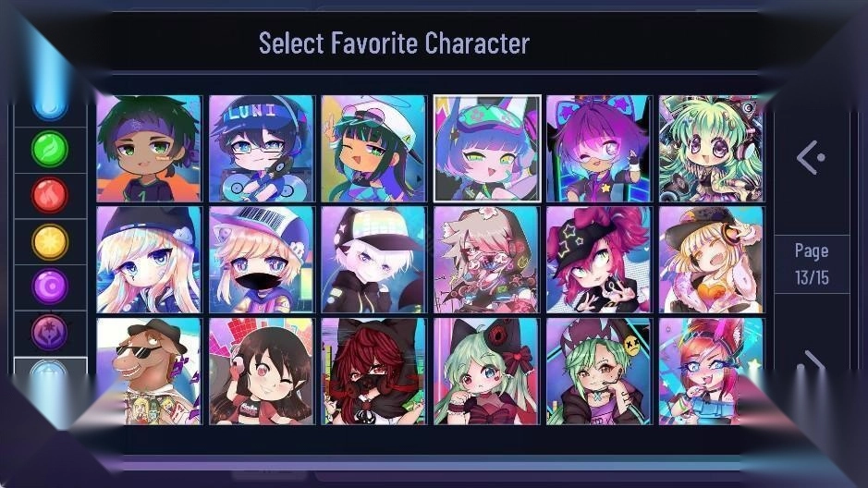Select the dark purple corrupt element orb

(x=50, y=332)
